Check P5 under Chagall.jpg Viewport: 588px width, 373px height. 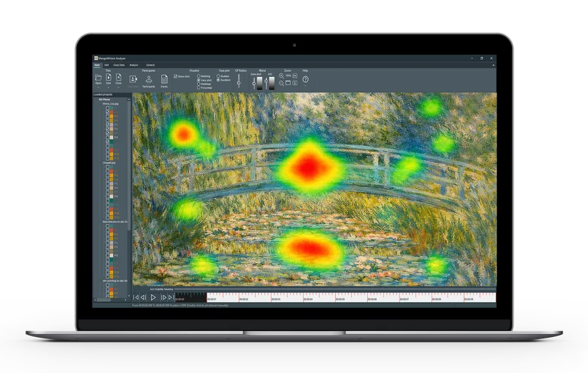point(108,184)
